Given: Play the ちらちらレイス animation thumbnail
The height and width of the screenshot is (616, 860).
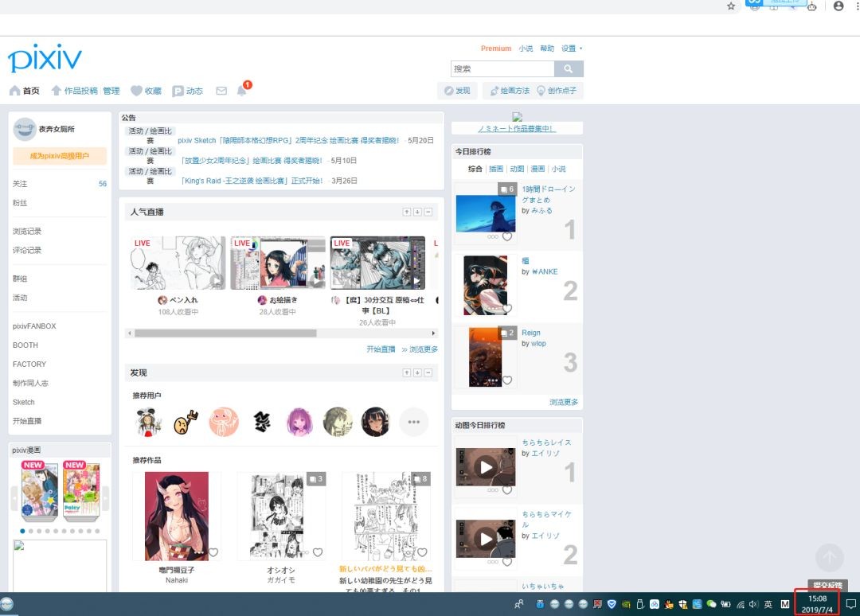Looking at the screenshot, I should pos(486,467).
